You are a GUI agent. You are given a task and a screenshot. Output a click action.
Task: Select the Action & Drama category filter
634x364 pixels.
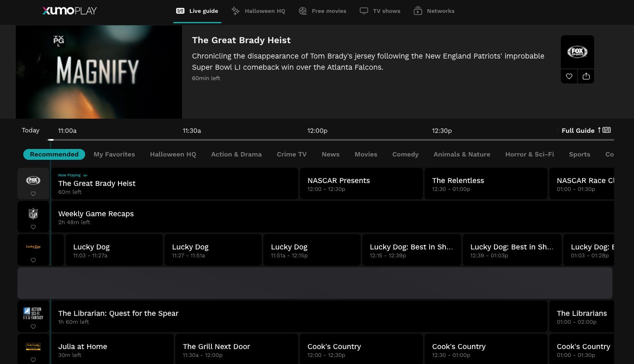point(236,154)
